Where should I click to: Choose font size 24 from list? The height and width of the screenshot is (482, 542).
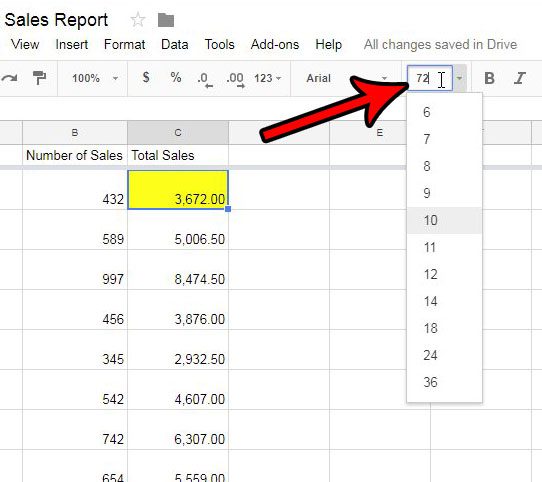[445, 355]
